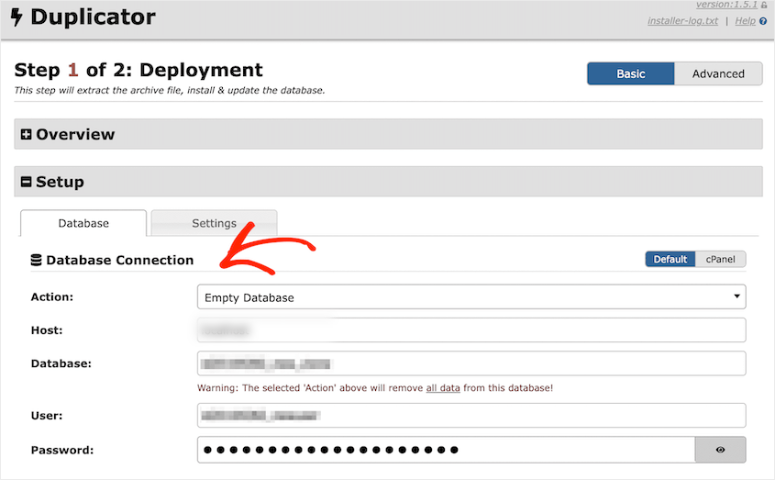Toggle password visibility with eye button

point(720,450)
